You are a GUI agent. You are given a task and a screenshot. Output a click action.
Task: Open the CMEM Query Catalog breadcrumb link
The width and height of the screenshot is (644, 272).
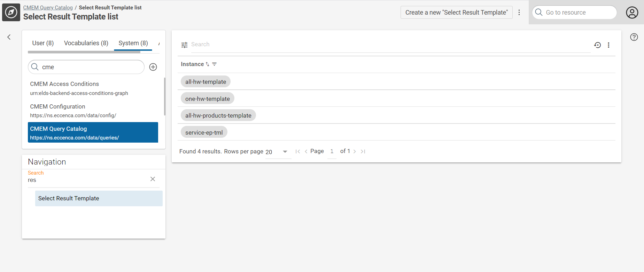coord(48,8)
